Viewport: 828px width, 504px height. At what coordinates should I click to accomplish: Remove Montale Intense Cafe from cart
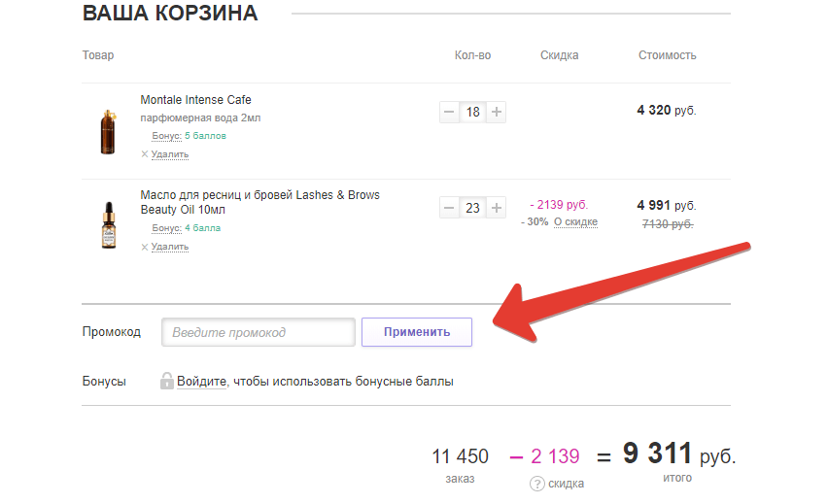pos(169,153)
